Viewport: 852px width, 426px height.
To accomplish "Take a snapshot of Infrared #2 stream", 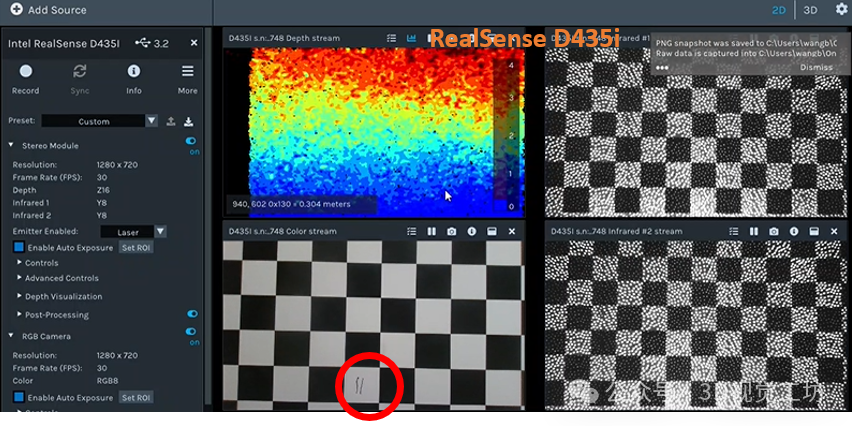I will [774, 231].
